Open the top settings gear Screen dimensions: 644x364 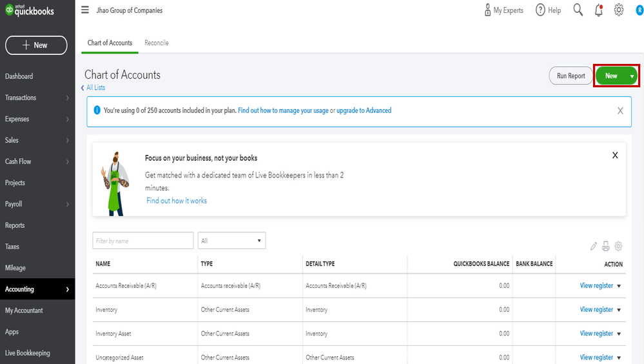coord(618,10)
